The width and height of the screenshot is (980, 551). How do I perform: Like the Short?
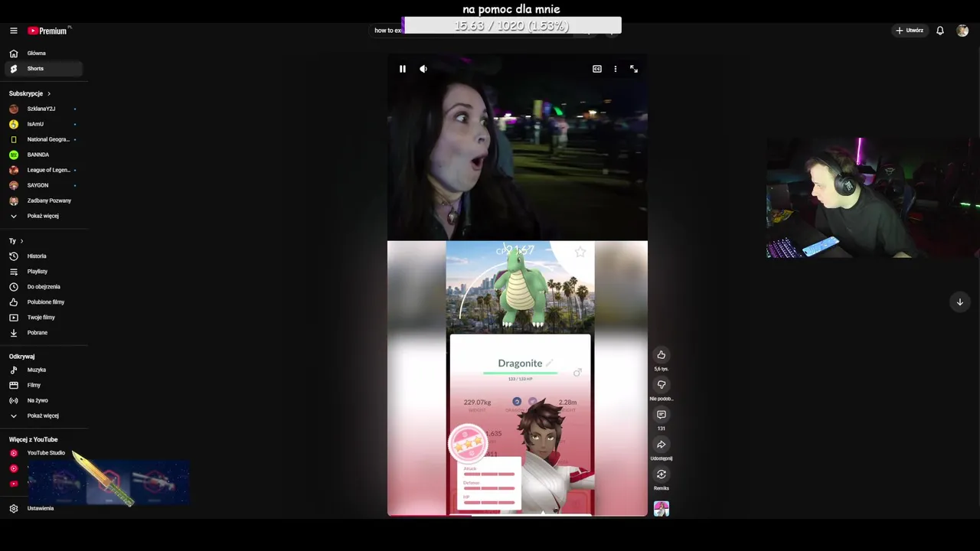661,355
